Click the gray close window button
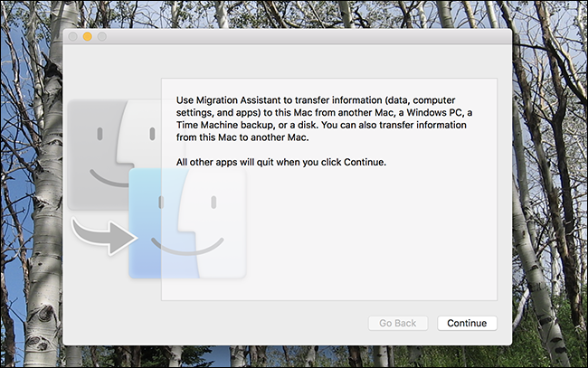588x368 pixels. (x=73, y=36)
